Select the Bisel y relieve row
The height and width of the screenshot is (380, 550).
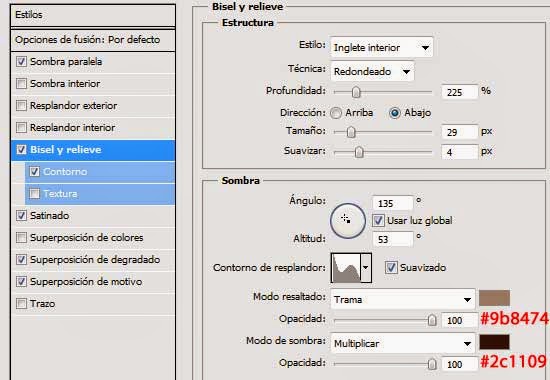(93, 150)
